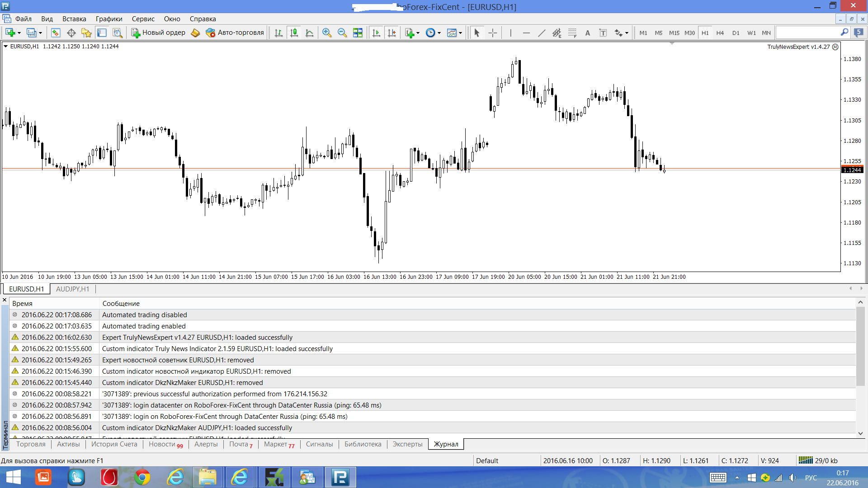
Task: Switch to line chart type
Action: pyautogui.click(x=309, y=33)
